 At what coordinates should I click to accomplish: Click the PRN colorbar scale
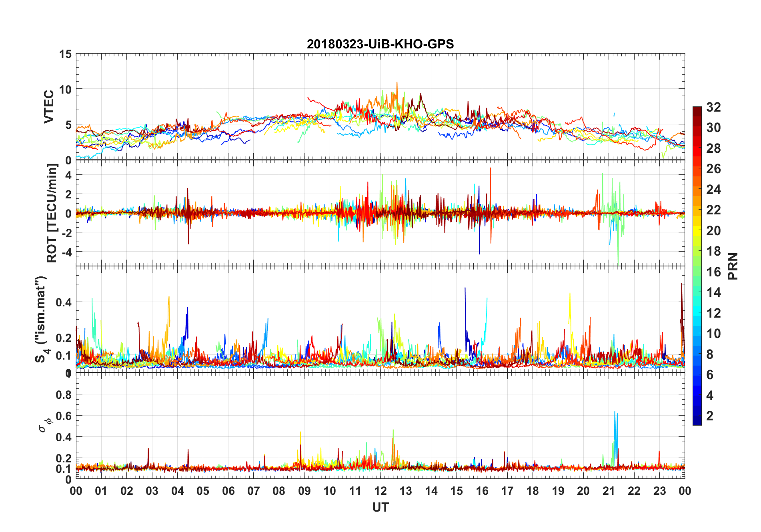point(697,266)
